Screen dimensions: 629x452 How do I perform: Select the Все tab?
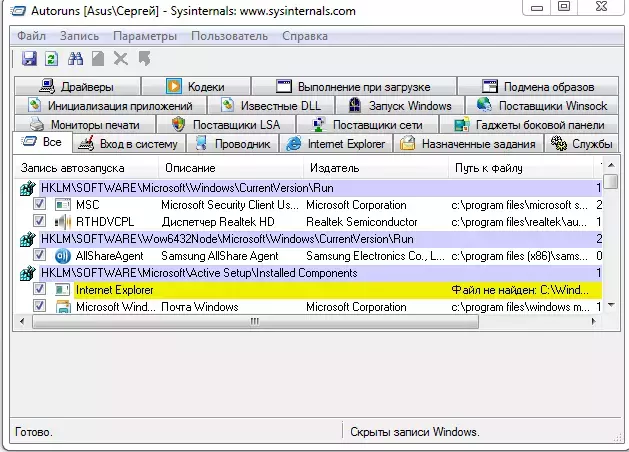(43, 142)
